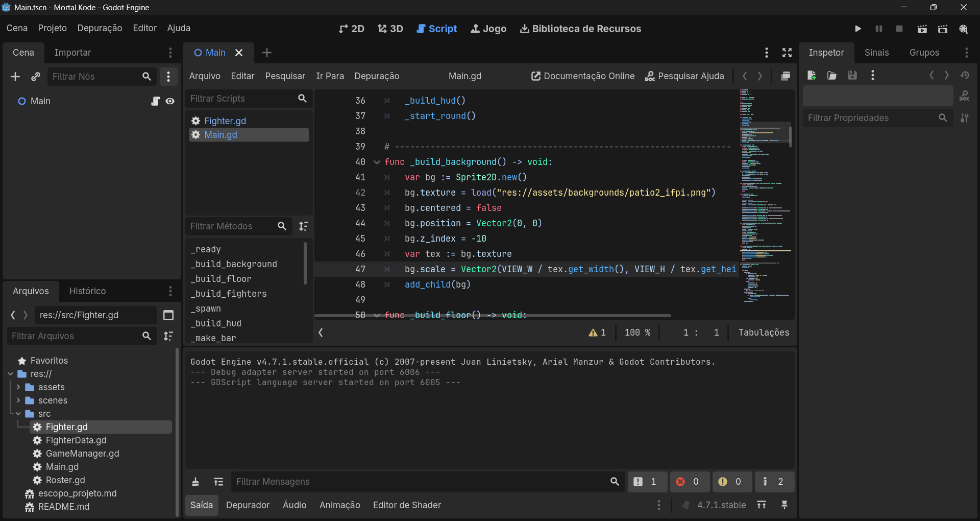
Task: Run the current scene clapper icon
Action: 922,29
